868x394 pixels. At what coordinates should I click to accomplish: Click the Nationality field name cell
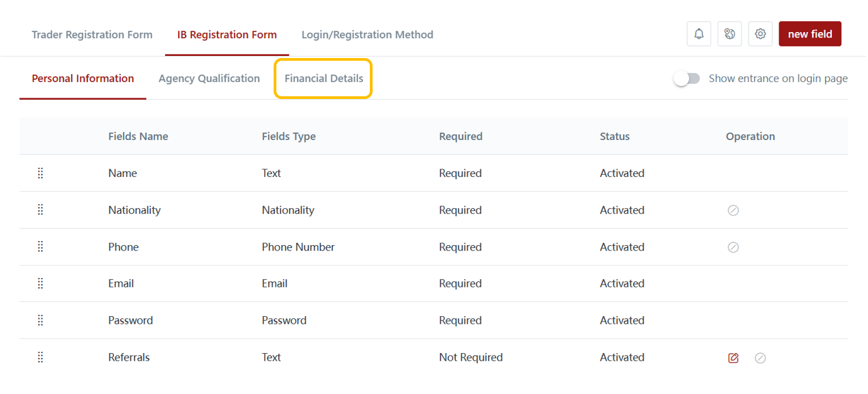tap(134, 210)
